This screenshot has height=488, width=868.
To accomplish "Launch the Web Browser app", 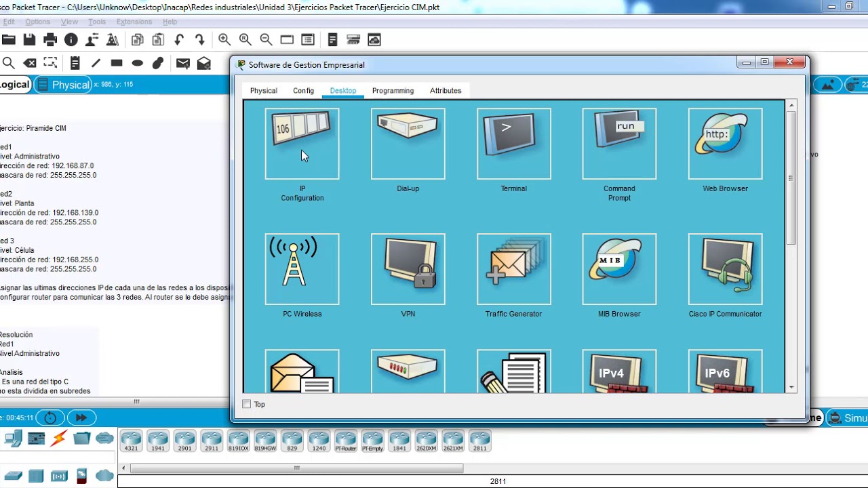I will (725, 144).
